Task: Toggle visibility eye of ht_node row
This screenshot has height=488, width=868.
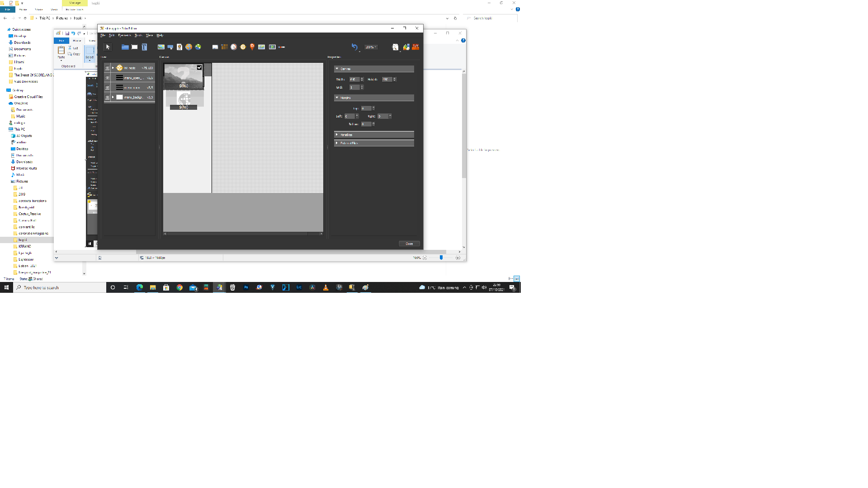Action: (107, 68)
